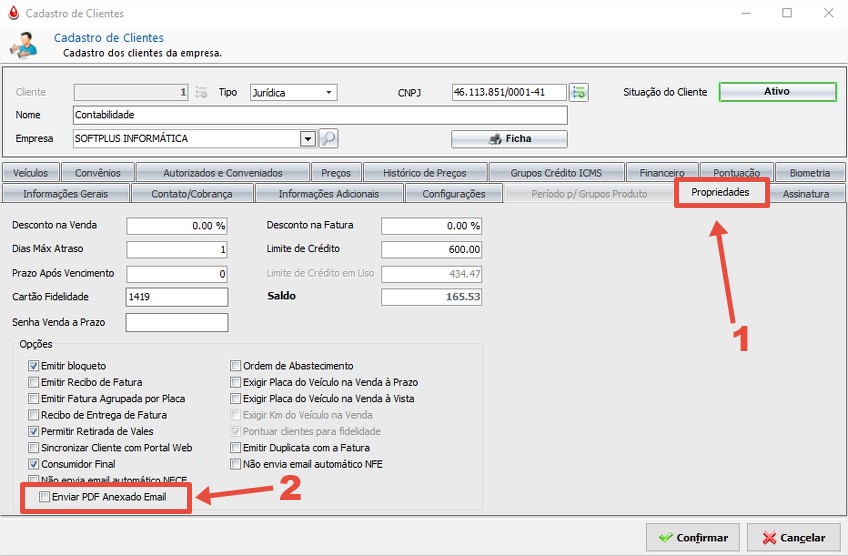The image size is (848, 556).
Task: Switch to the Convênios tab
Action: tap(98, 173)
